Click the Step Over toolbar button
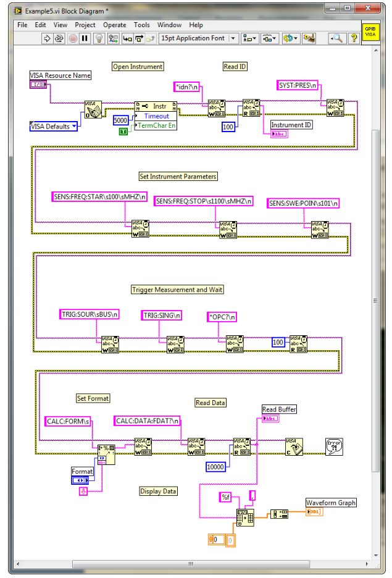This screenshot has height=578, width=392. point(139,38)
